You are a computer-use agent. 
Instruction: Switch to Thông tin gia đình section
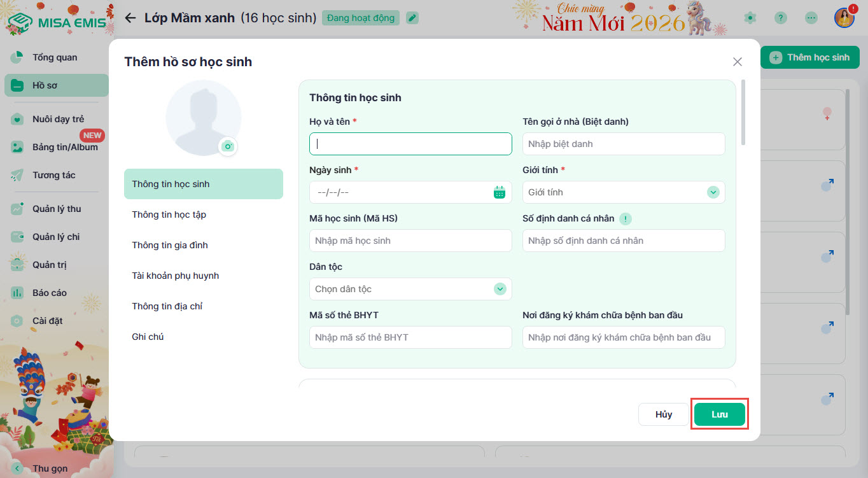tap(170, 245)
